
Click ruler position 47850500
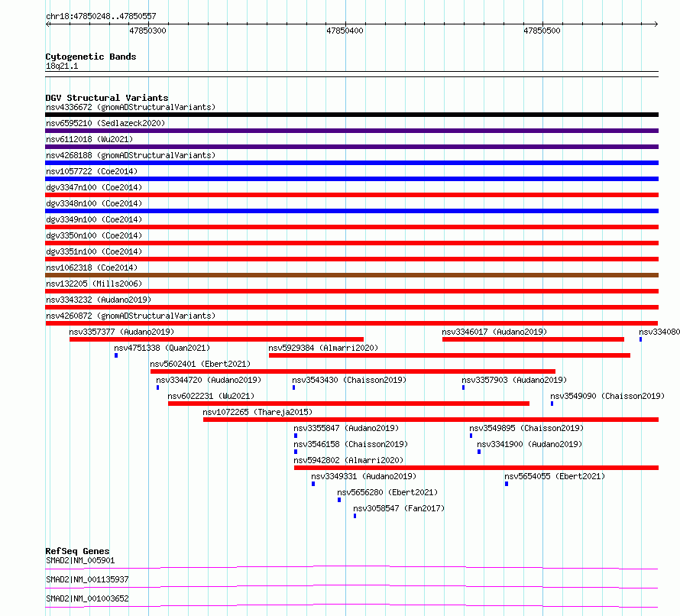pos(542,31)
